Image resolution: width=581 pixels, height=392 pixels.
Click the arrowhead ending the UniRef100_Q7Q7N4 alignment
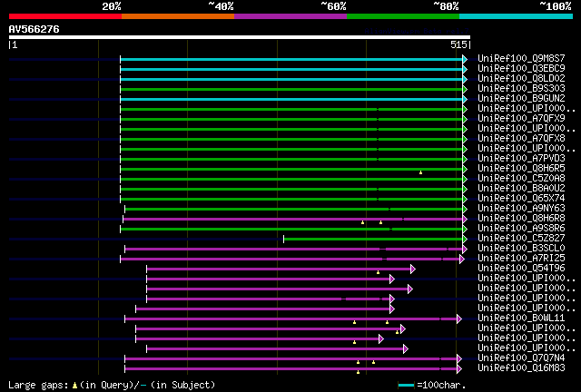[459, 358]
